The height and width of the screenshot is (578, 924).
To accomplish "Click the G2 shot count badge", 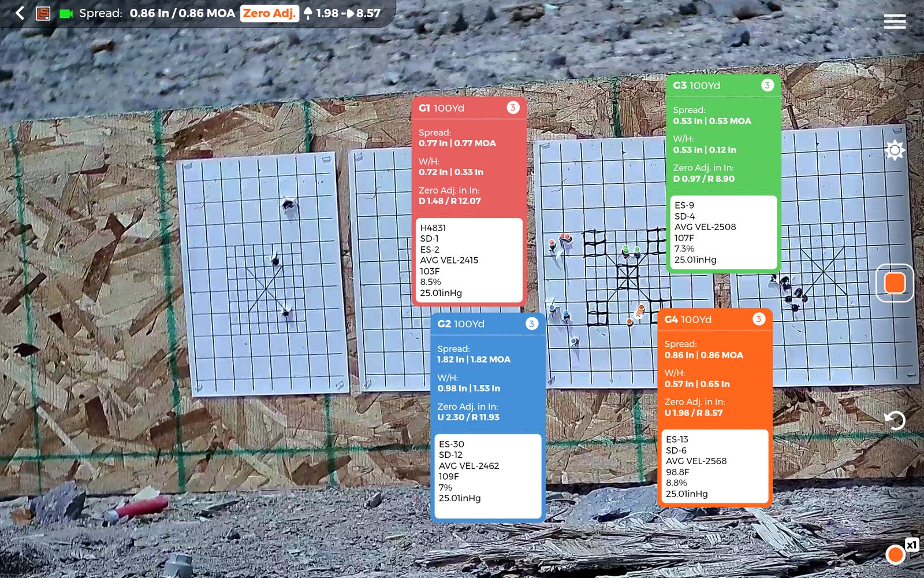I will click(x=531, y=324).
